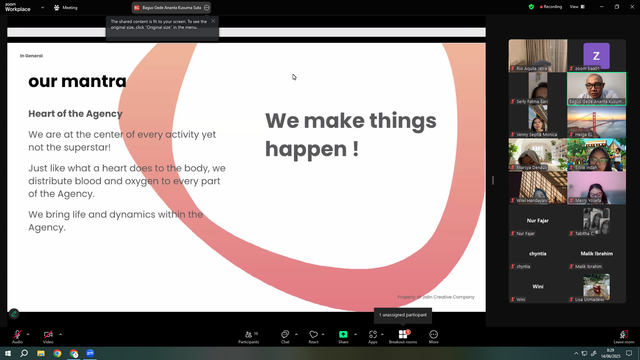
Task: Select the Nur Fajar participant tile
Action: click(x=538, y=221)
